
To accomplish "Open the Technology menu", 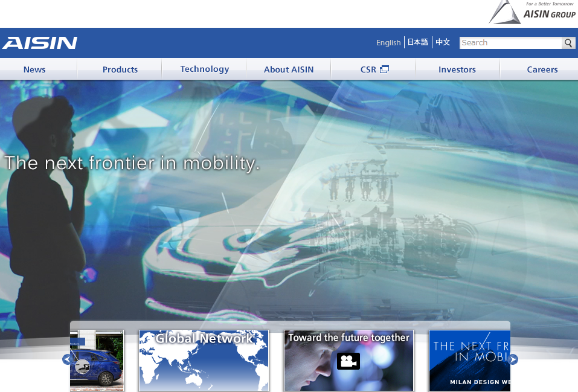I will pyautogui.click(x=205, y=69).
